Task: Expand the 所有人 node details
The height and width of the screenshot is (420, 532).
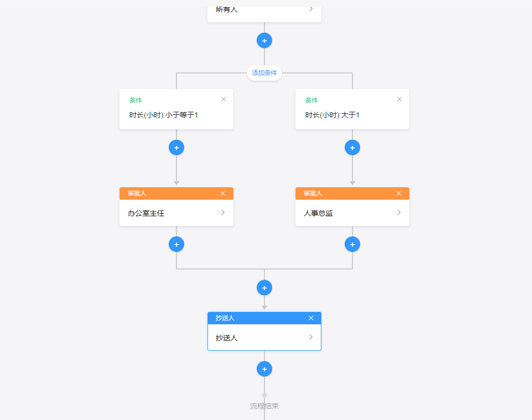Action: pyautogui.click(x=310, y=9)
